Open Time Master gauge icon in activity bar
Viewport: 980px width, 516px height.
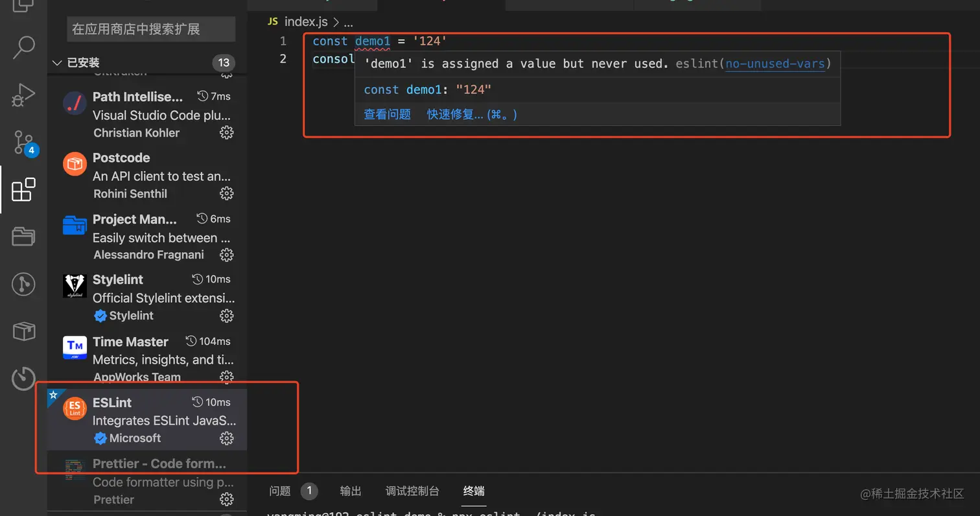[24, 378]
